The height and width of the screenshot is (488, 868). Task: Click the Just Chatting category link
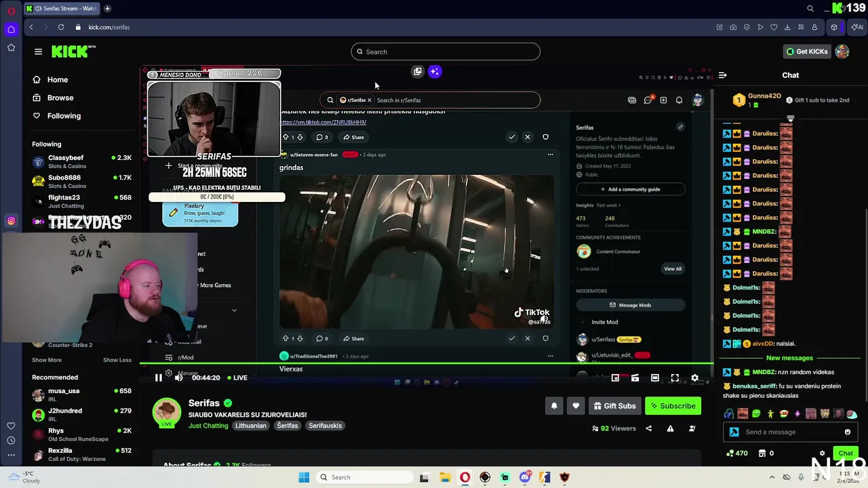208,426
